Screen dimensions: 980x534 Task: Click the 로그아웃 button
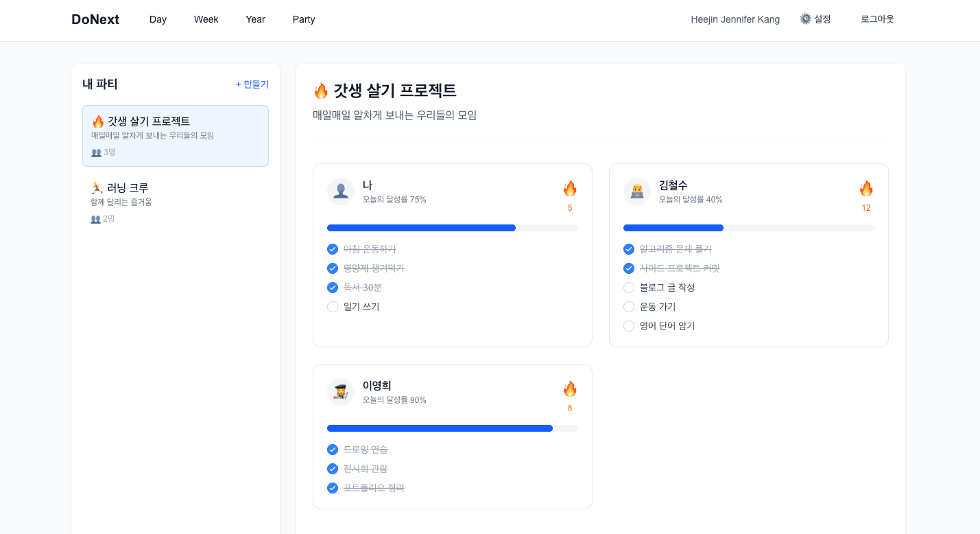click(x=877, y=19)
